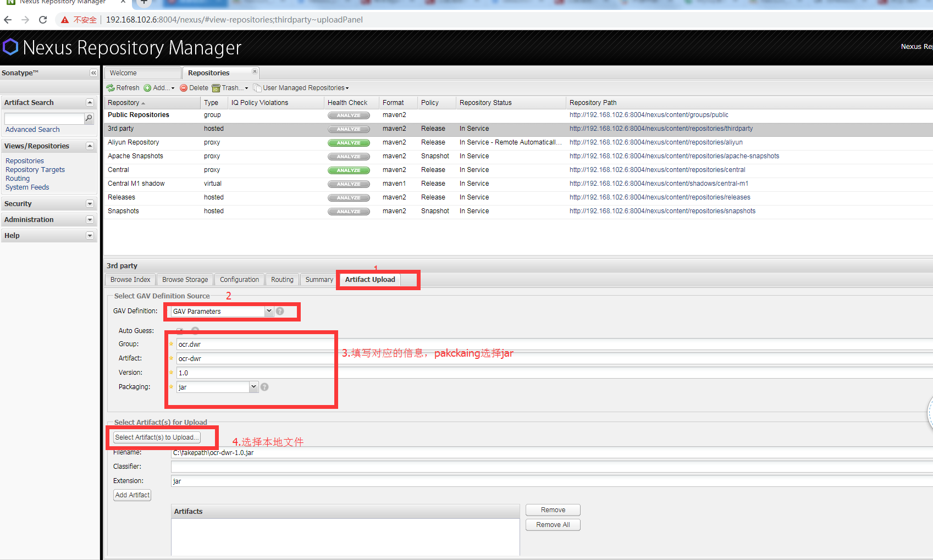Select the Snapshots repository row
The width and height of the screenshot is (933, 560).
point(518,212)
